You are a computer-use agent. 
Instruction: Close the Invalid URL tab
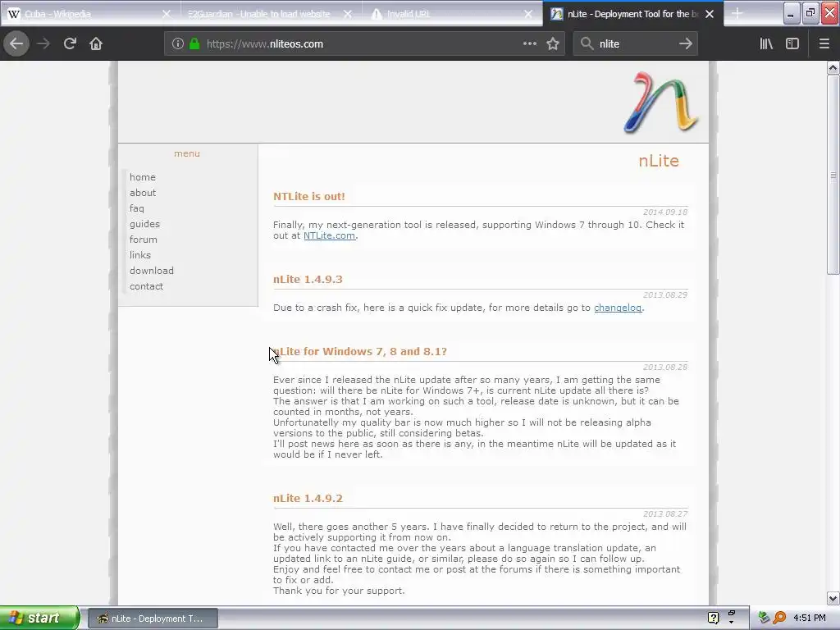[528, 14]
